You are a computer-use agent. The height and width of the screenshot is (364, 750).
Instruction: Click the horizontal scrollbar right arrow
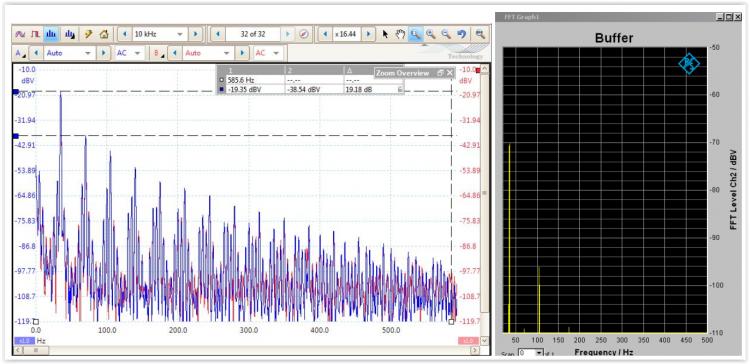(474, 351)
